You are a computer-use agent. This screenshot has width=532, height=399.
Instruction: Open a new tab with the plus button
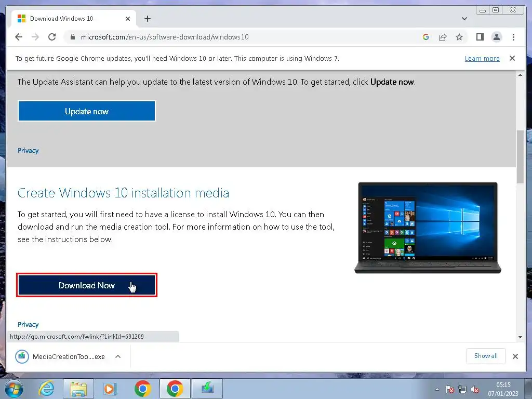[x=147, y=19]
